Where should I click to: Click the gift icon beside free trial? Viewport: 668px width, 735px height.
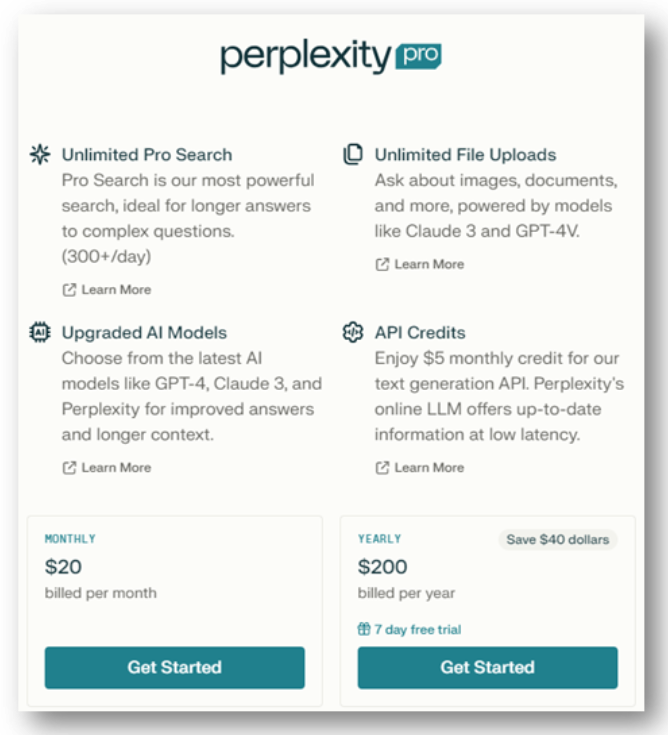pyautogui.click(x=365, y=630)
